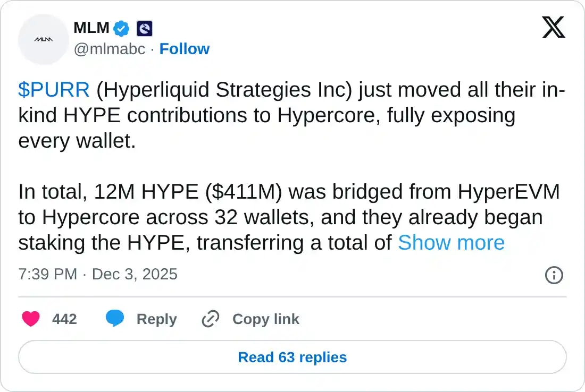Click the Follow link
585x392 pixels.
[x=185, y=48]
